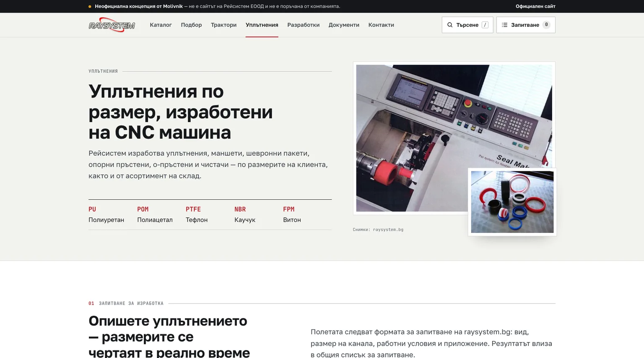The width and height of the screenshot is (644, 358).
Task: Click the POM material label
Action: point(143,209)
